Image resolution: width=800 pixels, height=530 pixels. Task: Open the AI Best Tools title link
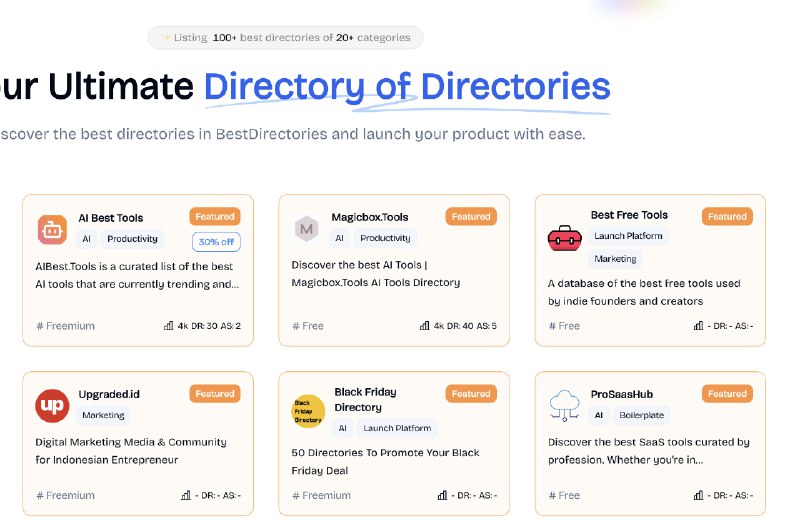tap(111, 218)
